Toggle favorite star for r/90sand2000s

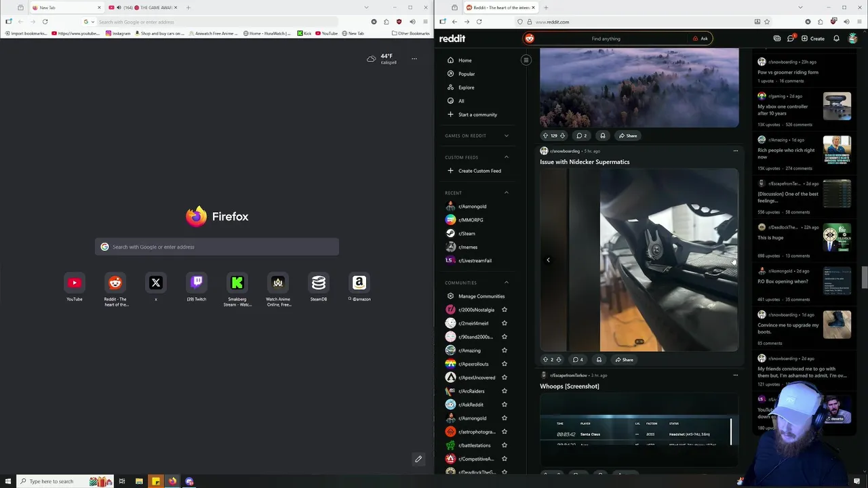[x=504, y=337]
